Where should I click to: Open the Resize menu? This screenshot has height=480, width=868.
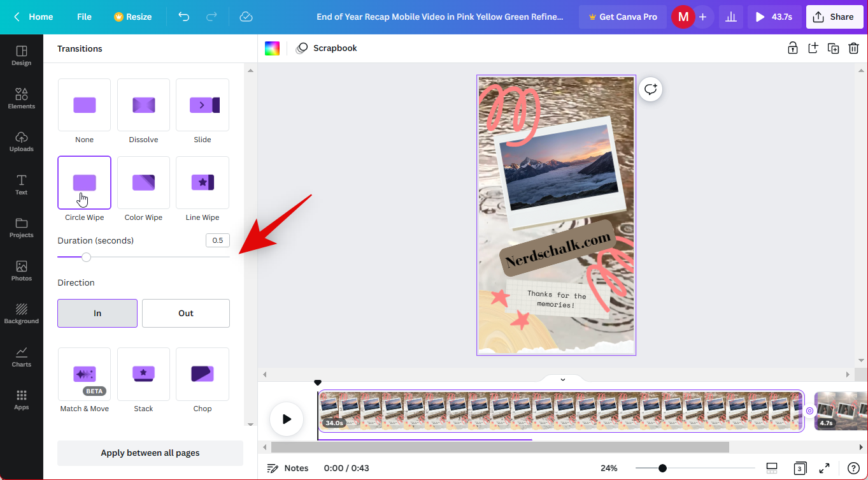tap(132, 17)
